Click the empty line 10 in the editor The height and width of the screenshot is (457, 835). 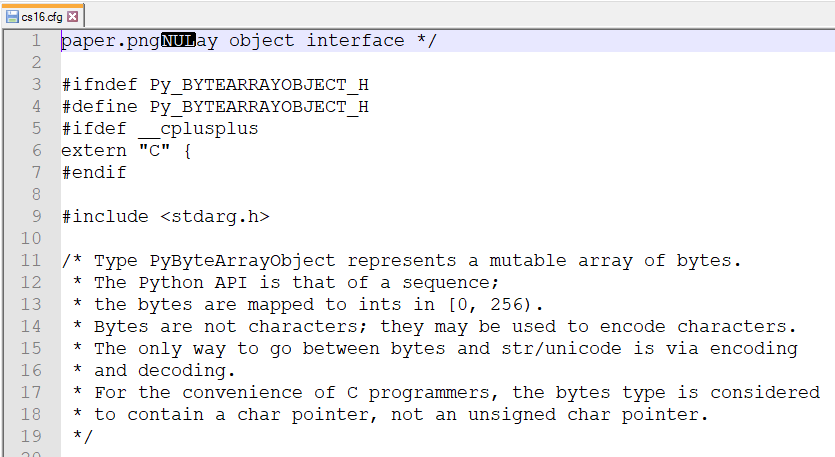coord(447,238)
